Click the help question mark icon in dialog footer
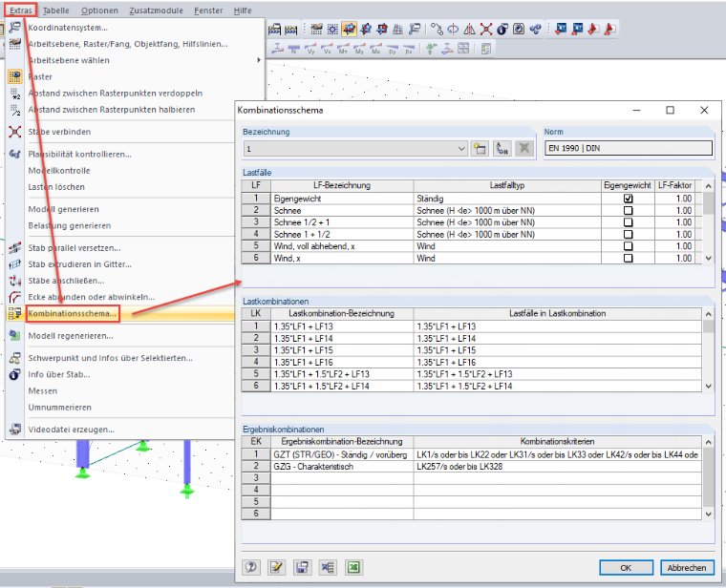This screenshot has height=588, width=726. click(x=251, y=567)
